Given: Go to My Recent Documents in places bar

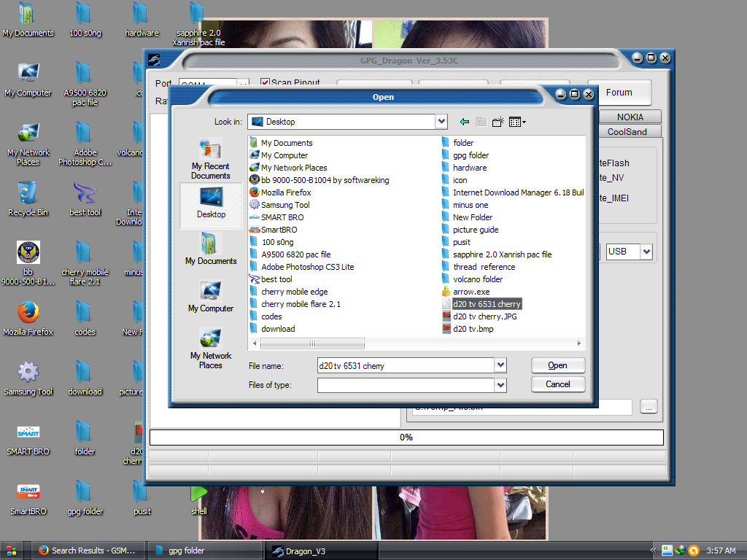Looking at the screenshot, I should pyautogui.click(x=211, y=159).
